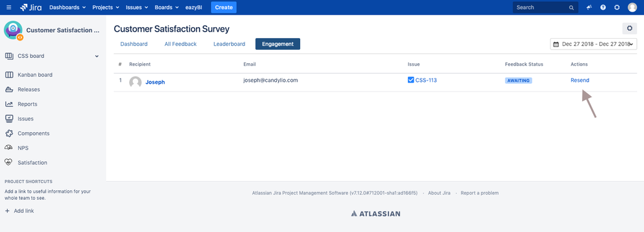Click the About Jira footer link
Screen dimensions: 644x232
coord(439,193)
